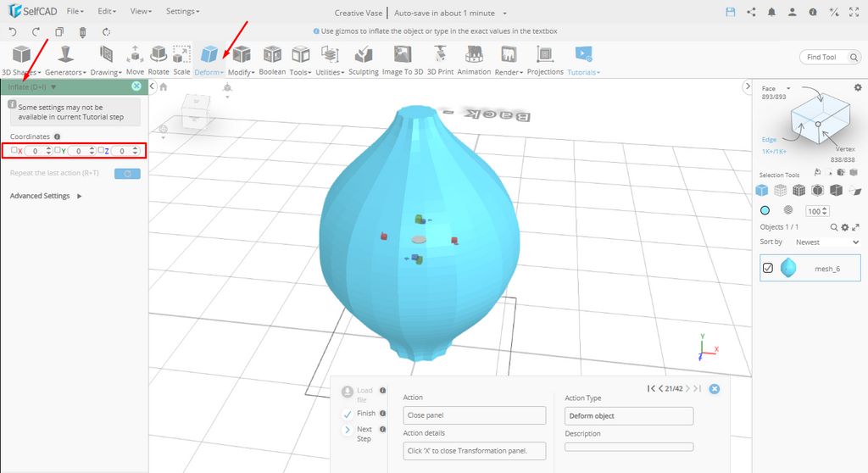Open the Projections tool
868x473 pixels.
tap(545, 60)
